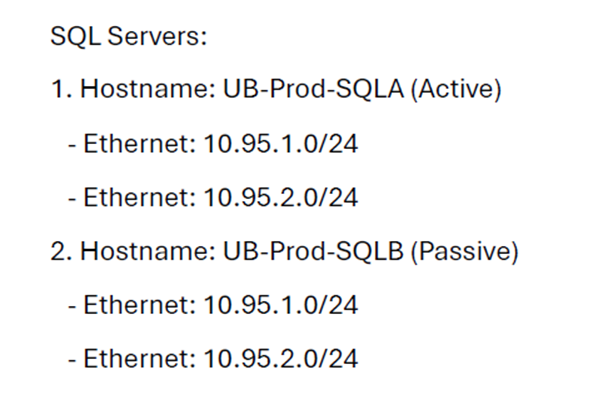
Task: Click the dash before the last Ethernet entry
Action: 73,359
